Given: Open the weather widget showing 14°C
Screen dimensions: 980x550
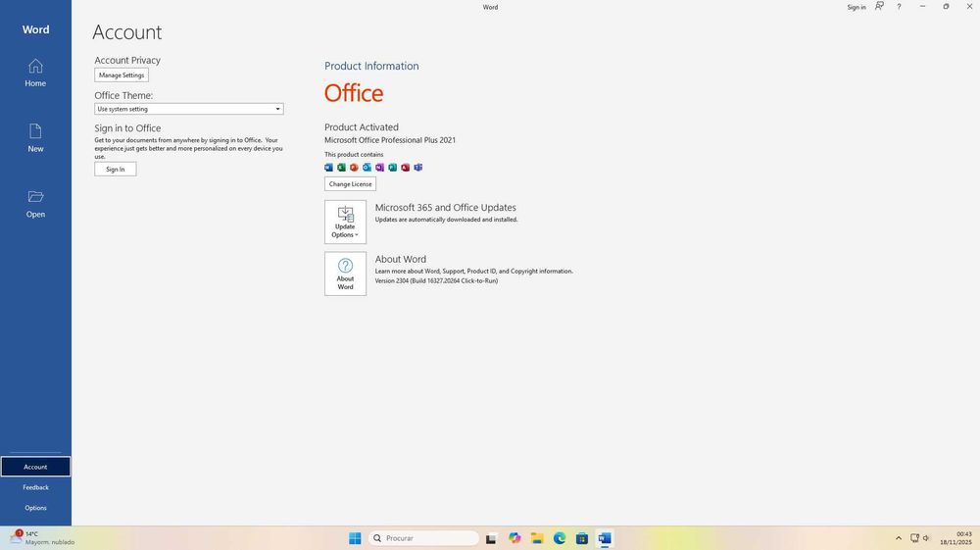Looking at the screenshot, I should [42, 538].
